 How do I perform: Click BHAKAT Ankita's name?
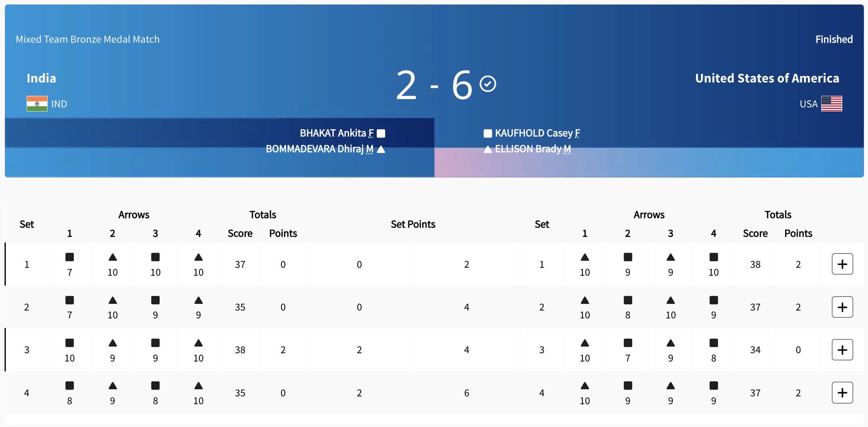[333, 133]
